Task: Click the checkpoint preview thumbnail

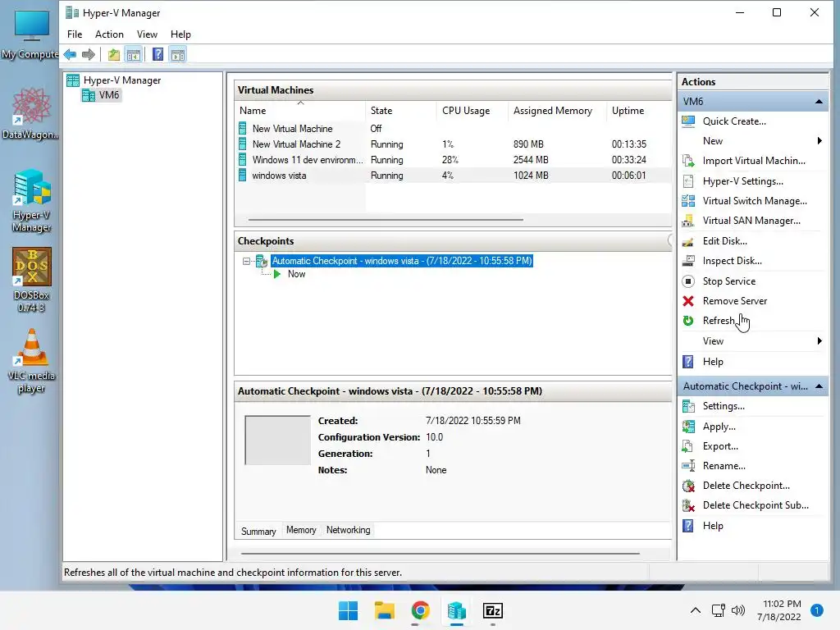Action: point(277,440)
